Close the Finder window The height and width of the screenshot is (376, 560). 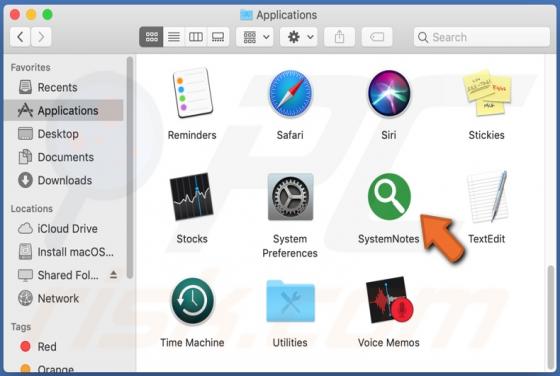tap(15, 15)
